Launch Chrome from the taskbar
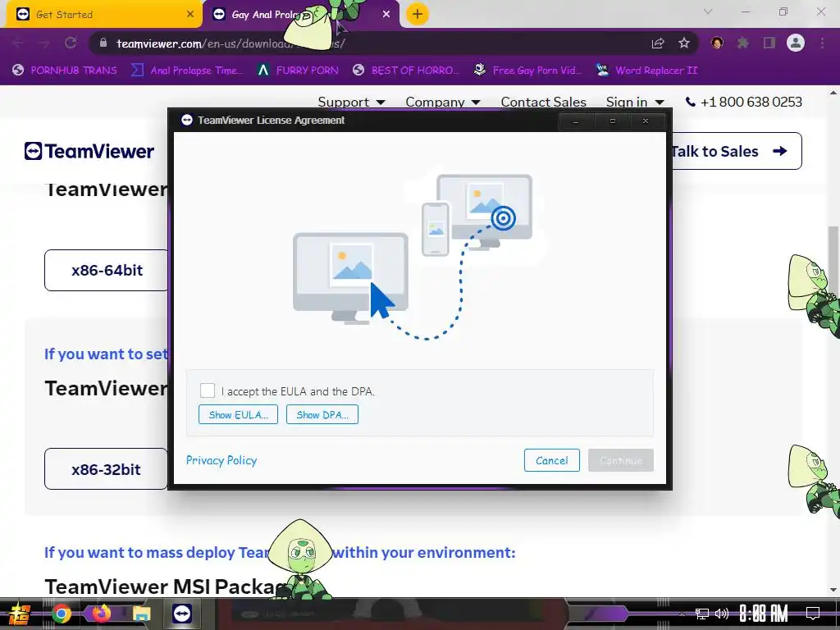 point(61,614)
